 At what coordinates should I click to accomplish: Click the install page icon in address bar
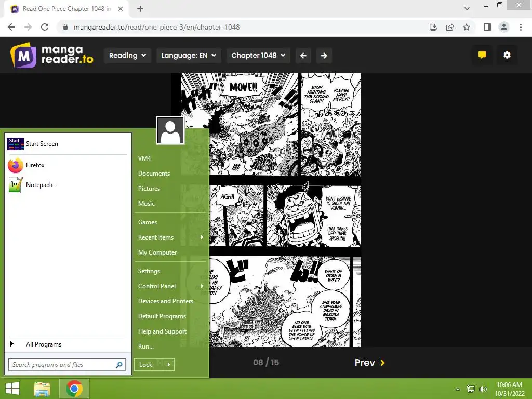click(x=433, y=27)
